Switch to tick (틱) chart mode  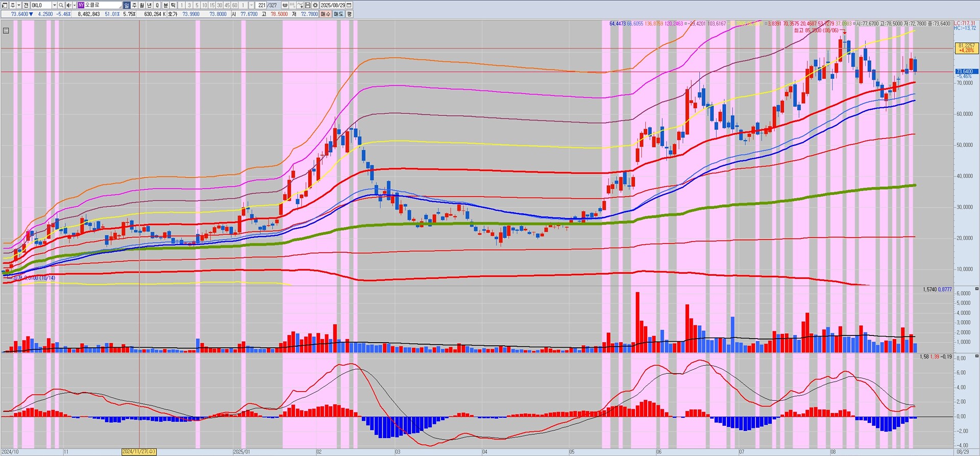pyautogui.click(x=173, y=5)
